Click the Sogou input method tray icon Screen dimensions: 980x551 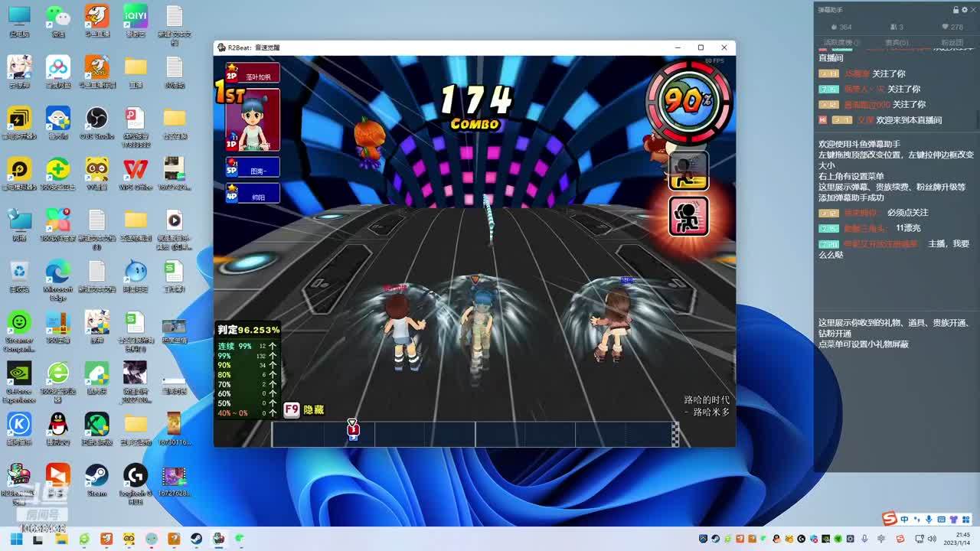coord(889,519)
